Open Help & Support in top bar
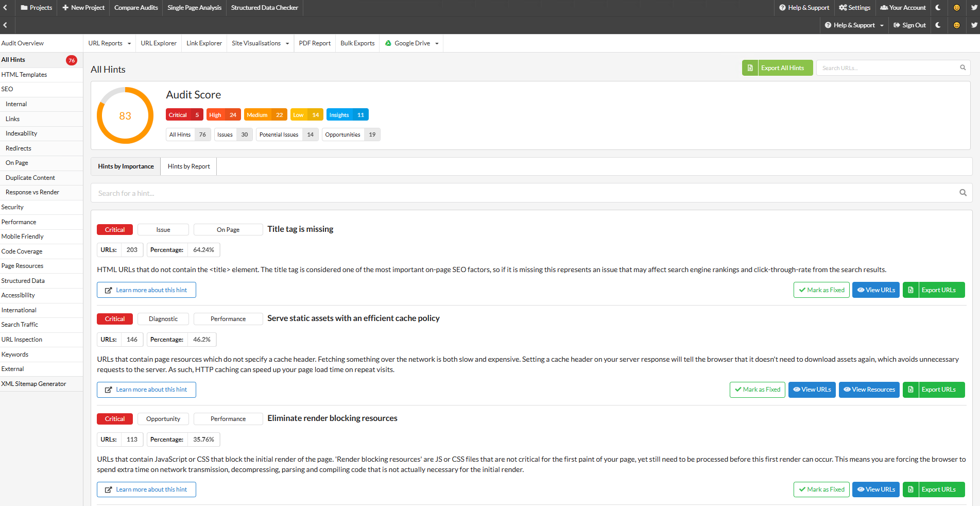The width and height of the screenshot is (980, 506). click(x=804, y=8)
